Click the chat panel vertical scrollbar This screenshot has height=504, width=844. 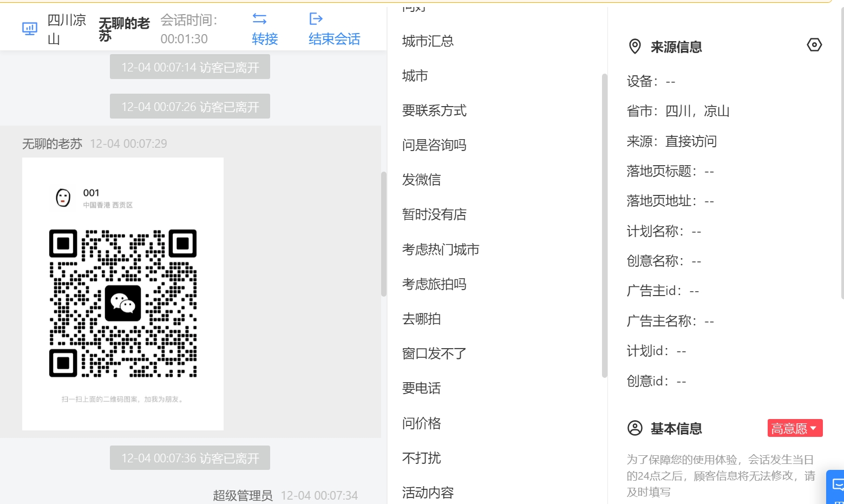384,234
